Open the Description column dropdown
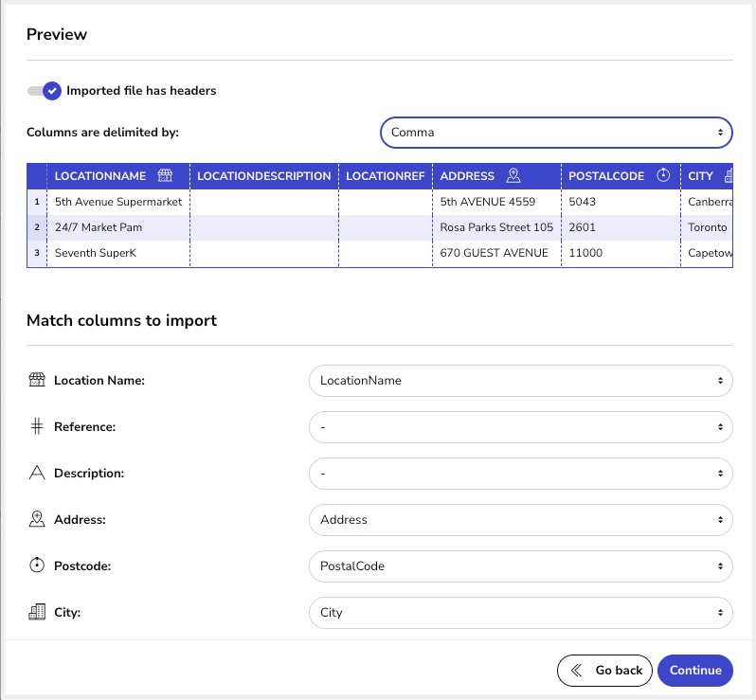The image size is (756, 700). (521, 473)
